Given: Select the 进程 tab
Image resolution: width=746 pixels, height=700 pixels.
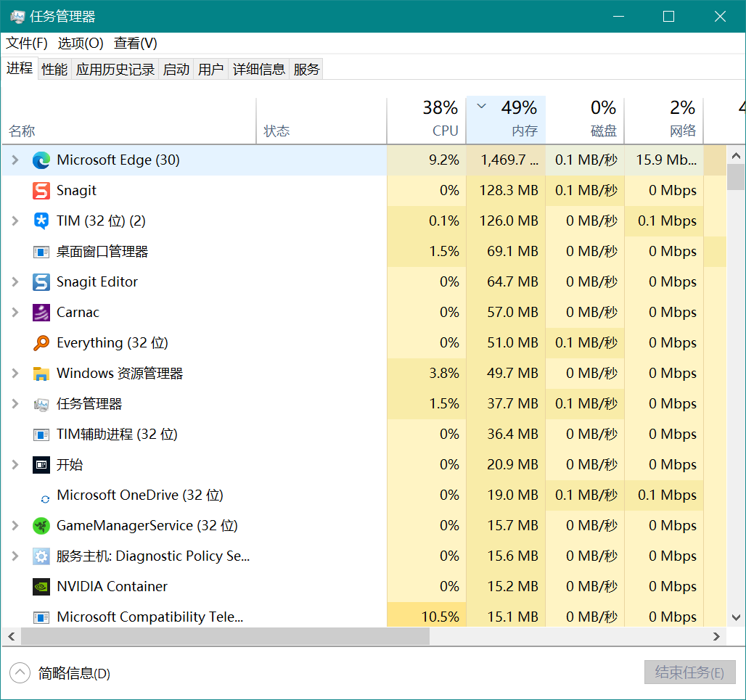Looking at the screenshot, I should click(20, 68).
